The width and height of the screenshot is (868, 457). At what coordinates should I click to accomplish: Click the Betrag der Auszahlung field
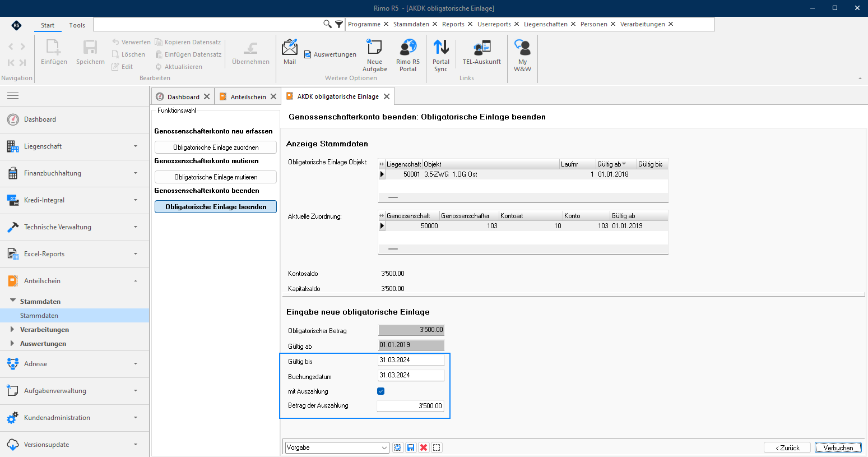(x=411, y=406)
